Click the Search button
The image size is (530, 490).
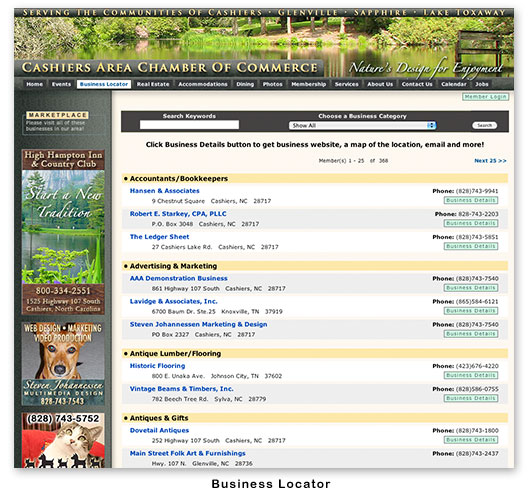tap(484, 125)
